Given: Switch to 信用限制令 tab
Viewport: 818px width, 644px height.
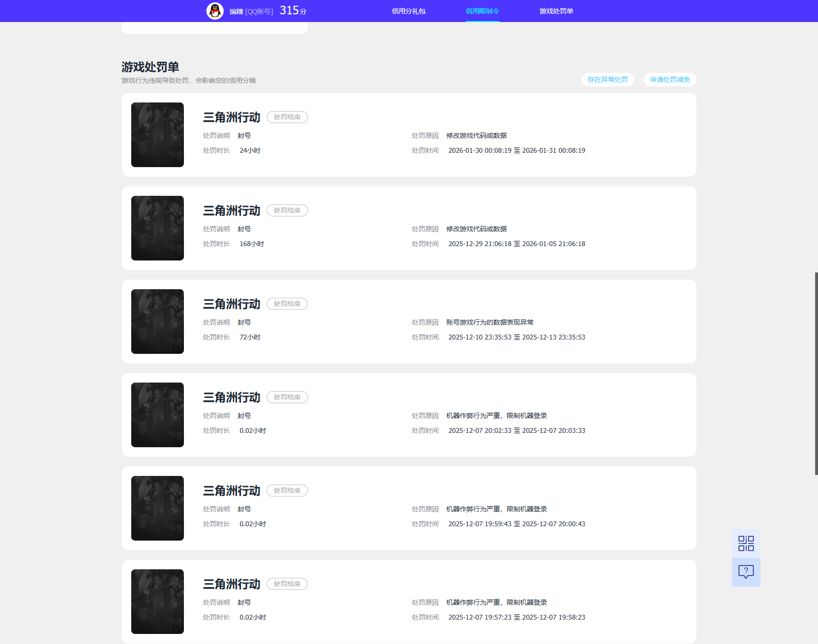Looking at the screenshot, I should [x=482, y=11].
